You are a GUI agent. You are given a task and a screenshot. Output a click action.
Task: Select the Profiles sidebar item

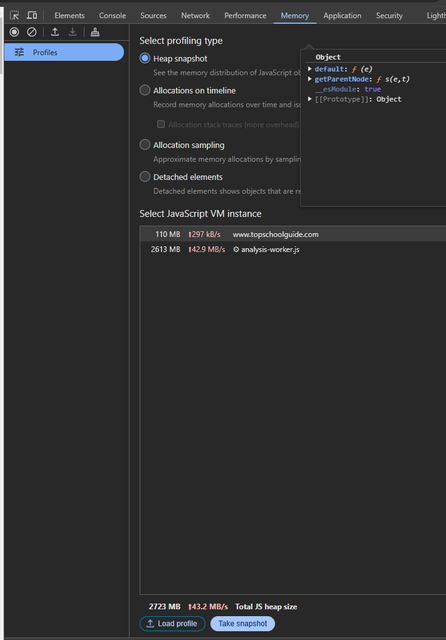click(64, 52)
